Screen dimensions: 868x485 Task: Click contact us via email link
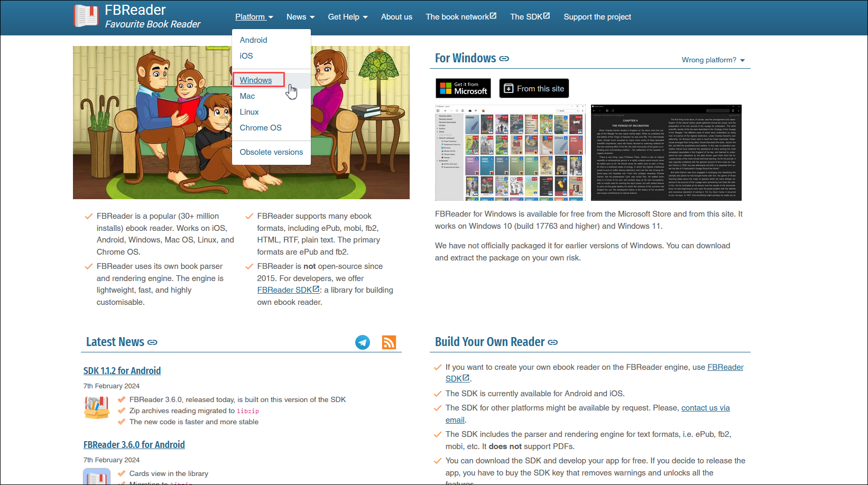706,408
